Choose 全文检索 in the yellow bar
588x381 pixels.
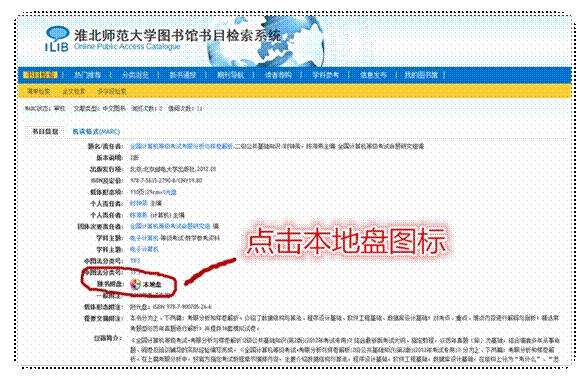point(74,91)
